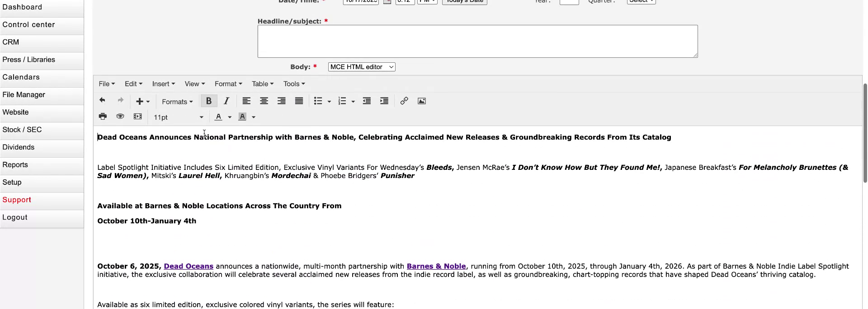The height and width of the screenshot is (309, 868).
Task: Click the text 'October 10th-January 4th'
Action: pyautogui.click(x=147, y=221)
